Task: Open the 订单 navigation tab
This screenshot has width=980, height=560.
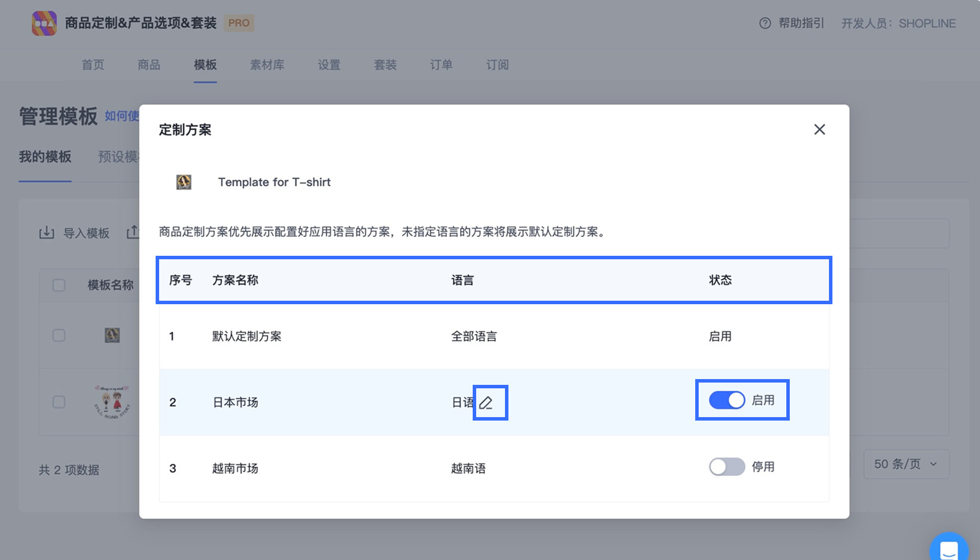Action: click(441, 65)
